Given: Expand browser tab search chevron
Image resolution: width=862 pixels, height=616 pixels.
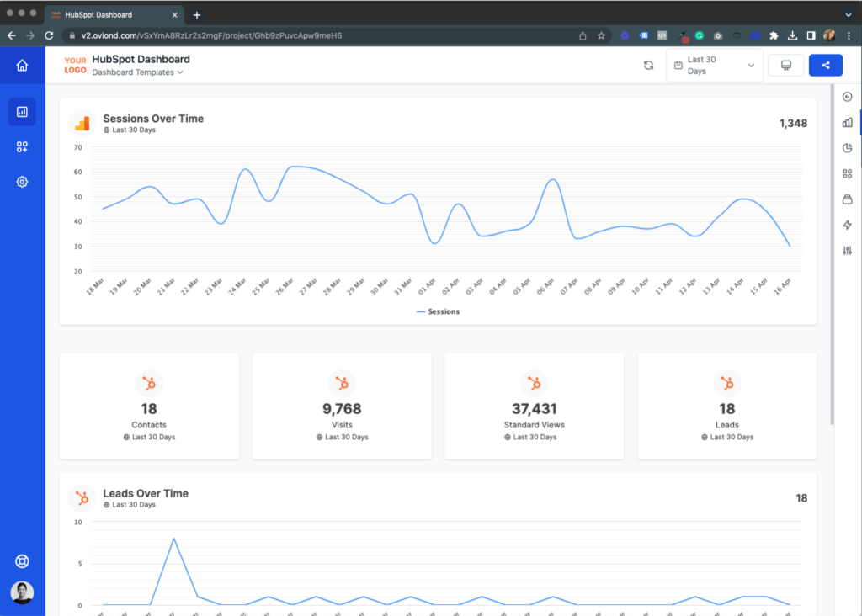Looking at the screenshot, I should [x=849, y=15].
